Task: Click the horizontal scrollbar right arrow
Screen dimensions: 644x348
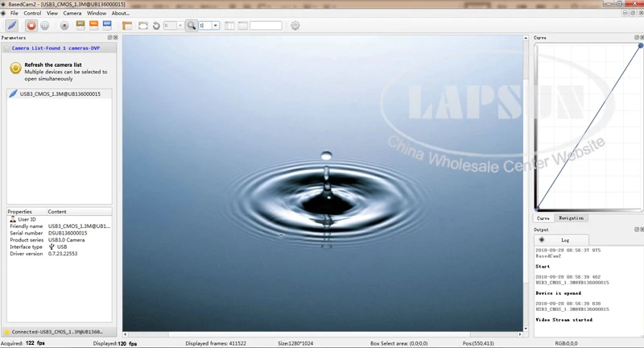Action: [520, 334]
